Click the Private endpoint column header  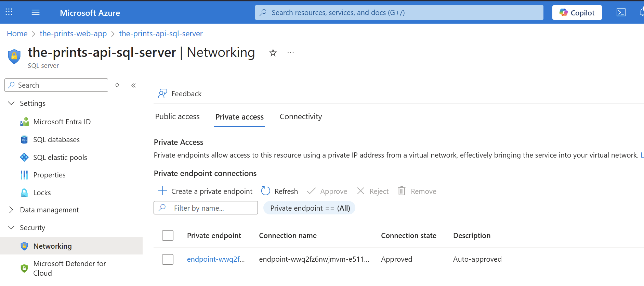214,236
